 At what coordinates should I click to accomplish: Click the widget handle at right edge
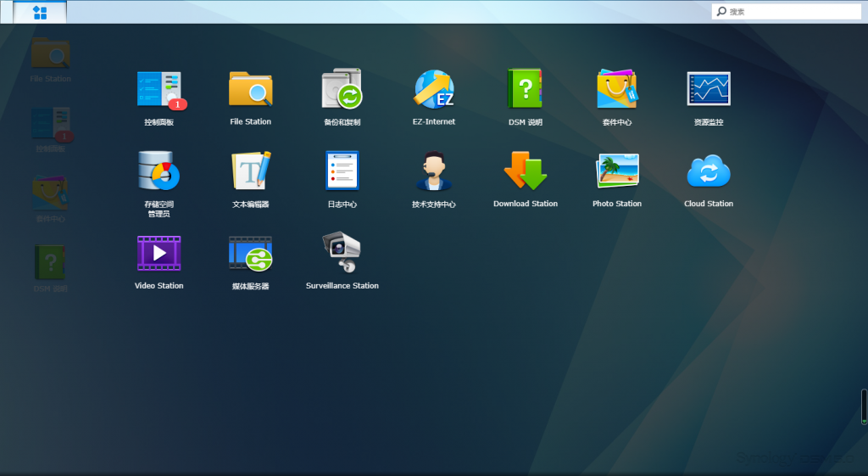coord(864,406)
